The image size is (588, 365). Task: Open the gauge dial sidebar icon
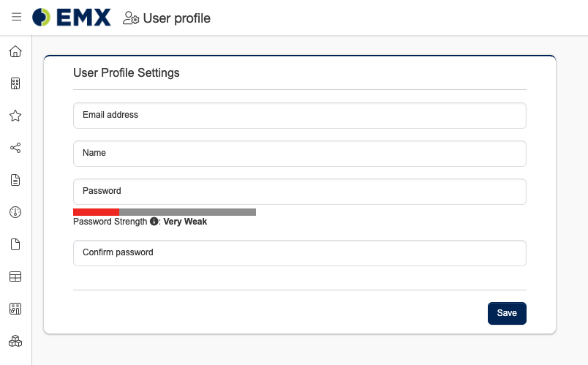click(15, 212)
